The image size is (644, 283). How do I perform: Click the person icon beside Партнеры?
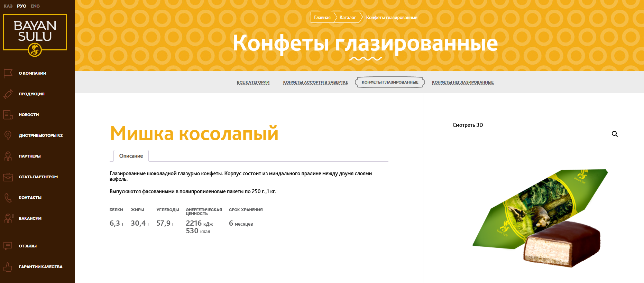pos(8,156)
